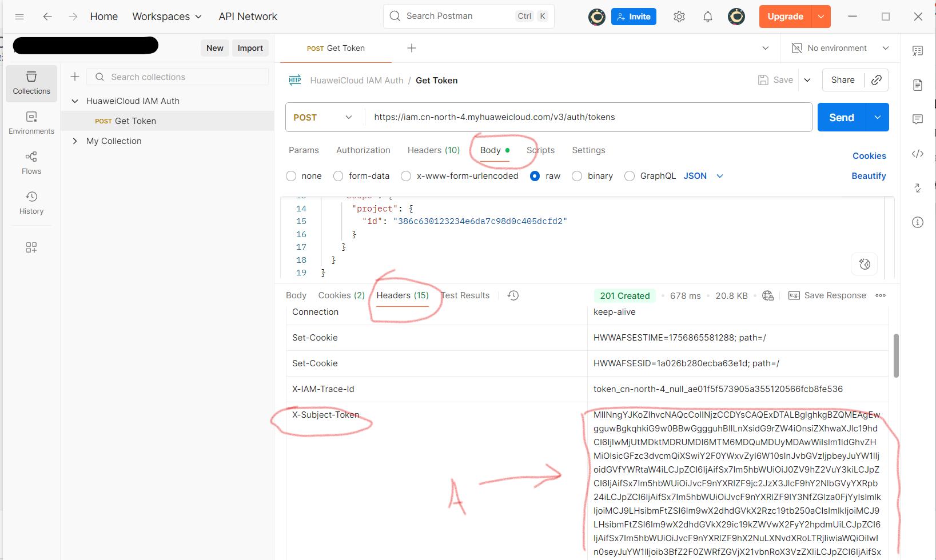Image resolution: width=936 pixels, height=560 pixels.
Task: Open the Save options dropdown arrow
Action: pos(807,80)
